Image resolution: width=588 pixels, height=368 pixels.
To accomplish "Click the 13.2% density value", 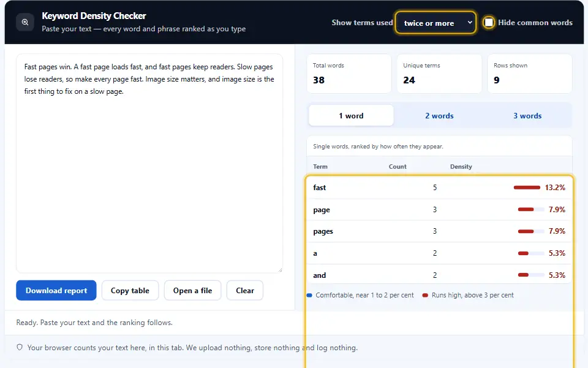I will pyautogui.click(x=555, y=188).
